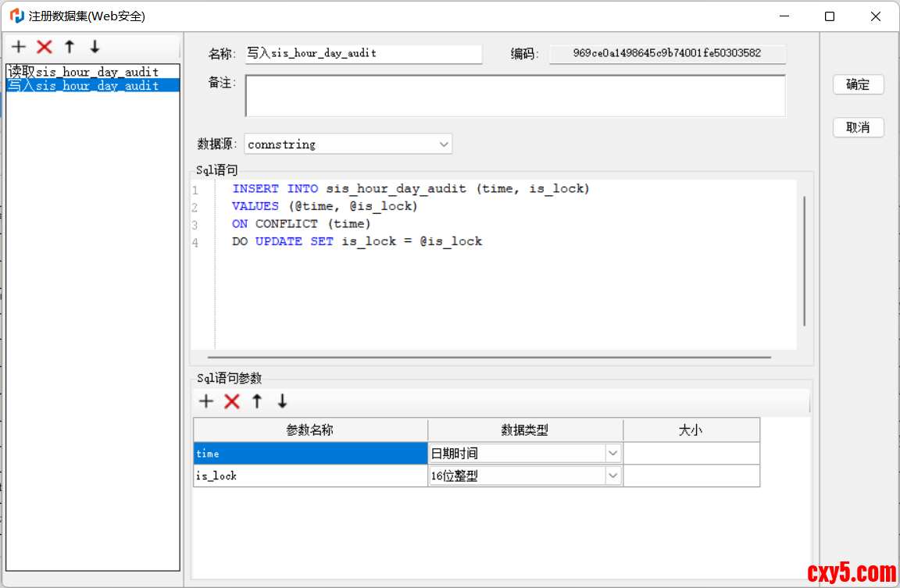Click size cell for time parameter
This screenshot has width=900, height=588.
691,453
